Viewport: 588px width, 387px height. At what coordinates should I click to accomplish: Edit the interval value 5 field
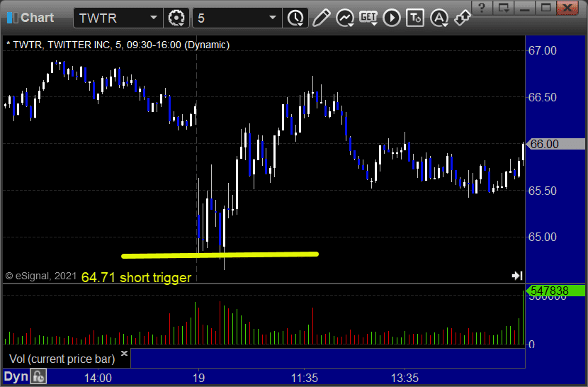coord(237,18)
